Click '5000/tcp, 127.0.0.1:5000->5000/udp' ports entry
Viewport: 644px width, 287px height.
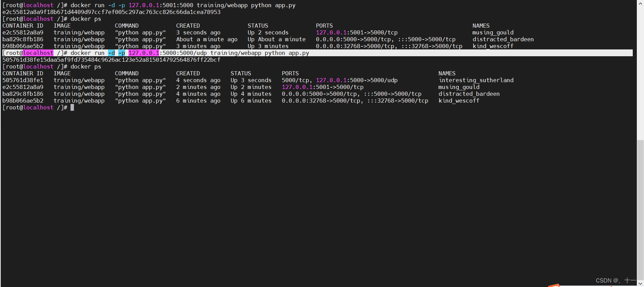click(340, 80)
